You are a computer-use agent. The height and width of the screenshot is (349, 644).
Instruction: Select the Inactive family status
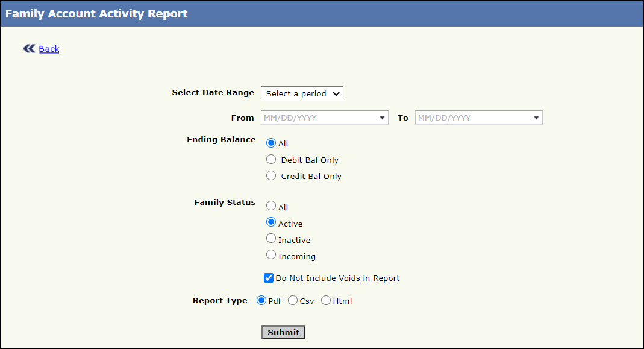271,239
